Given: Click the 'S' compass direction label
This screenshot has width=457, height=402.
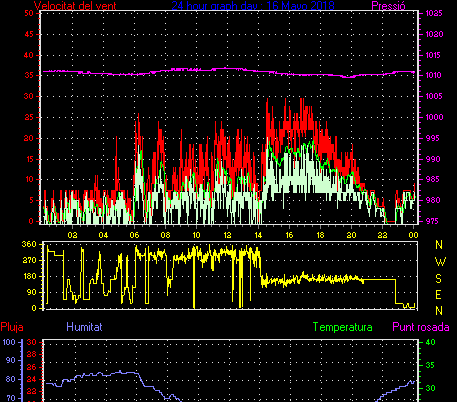Looking at the screenshot, I should pos(439,278).
